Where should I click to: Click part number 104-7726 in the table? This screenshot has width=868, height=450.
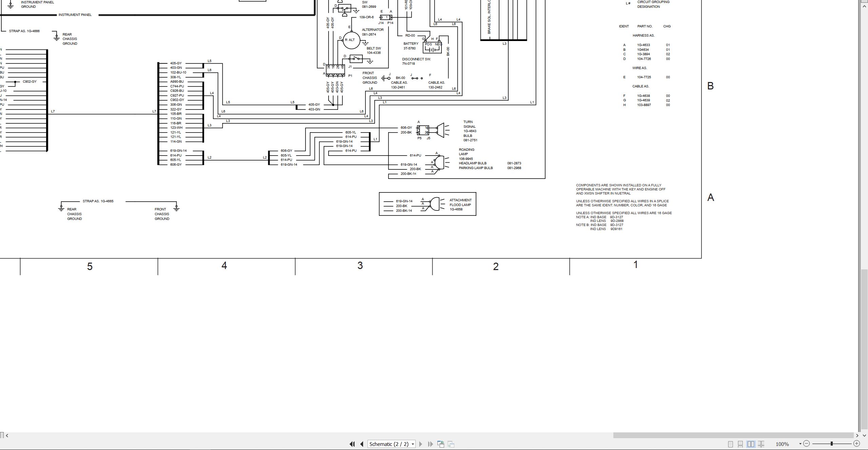pos(644,59)
